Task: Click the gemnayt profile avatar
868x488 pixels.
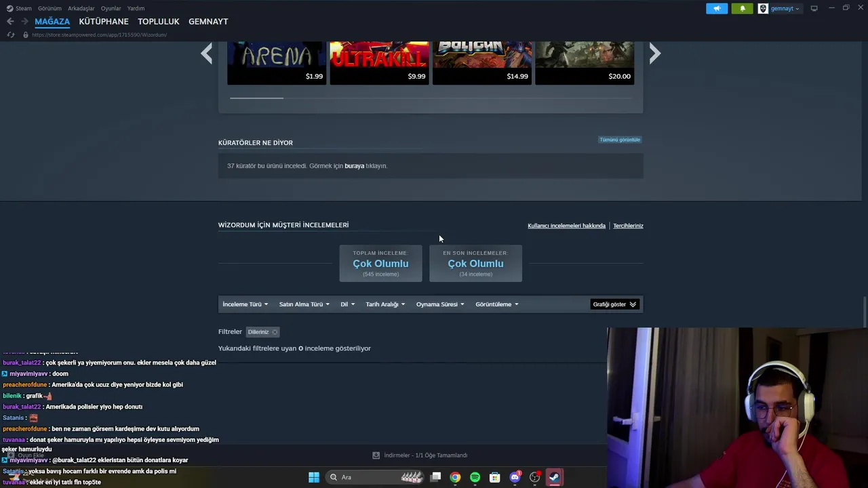Action: 763,8
